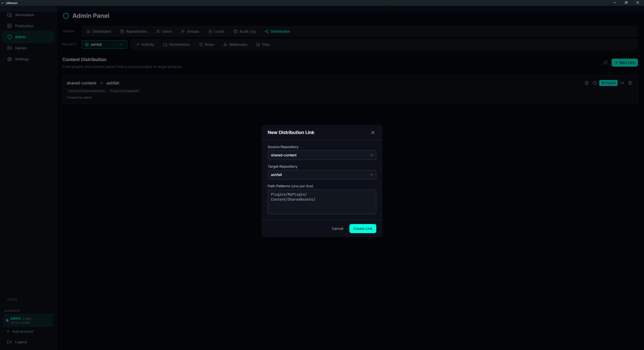
Task: Select the admin account at 127.0.0.1:8080
Action: (x=28, y=320)
